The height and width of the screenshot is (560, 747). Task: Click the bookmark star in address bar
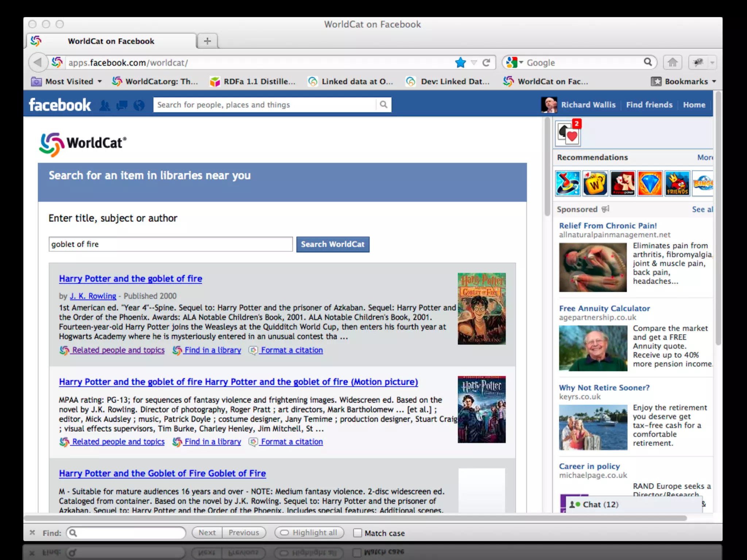click(x=460, y=63)
